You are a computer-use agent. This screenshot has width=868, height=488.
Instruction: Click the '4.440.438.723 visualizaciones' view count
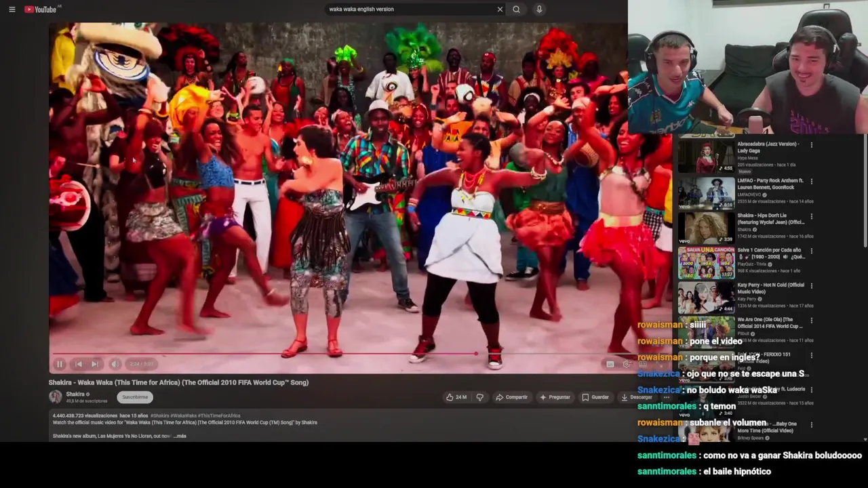85,415
